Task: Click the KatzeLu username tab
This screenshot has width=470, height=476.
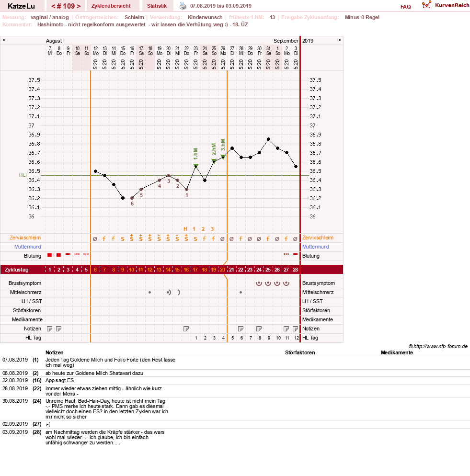Action: tap(21, 6)
